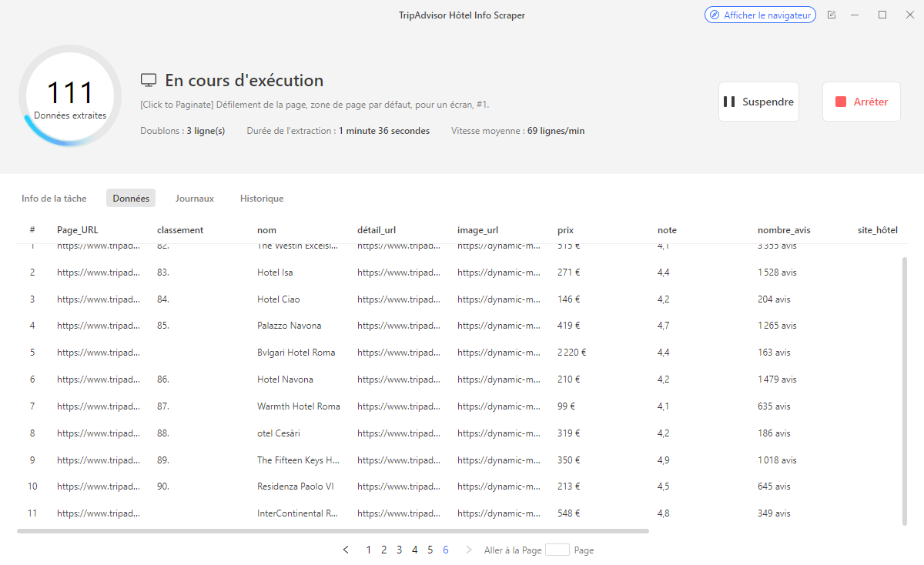
Task: Stop the task with Arrêter button
Action: (862, 102)
